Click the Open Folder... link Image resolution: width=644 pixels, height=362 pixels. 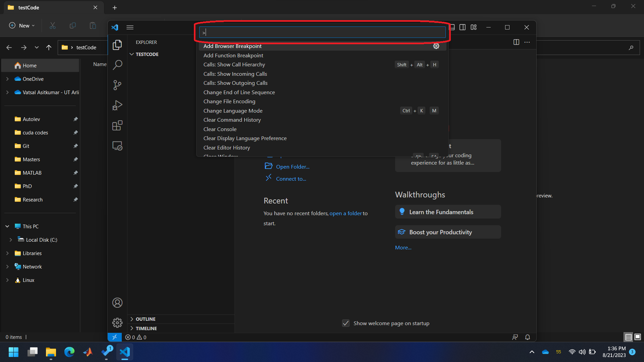pyautogui.click(x=292, y=167)
